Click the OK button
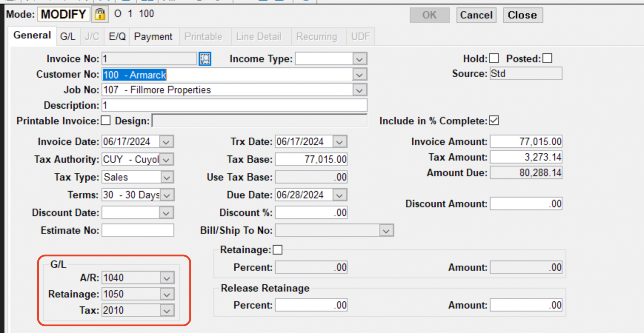This screenshot has height=333, width=644. point(429,15)
